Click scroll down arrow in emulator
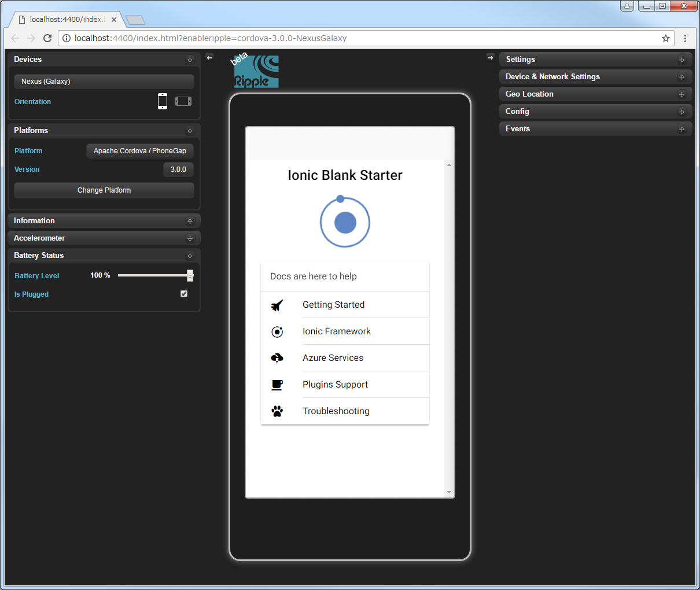This screenshot has width=700, height=590. (449, 492)
